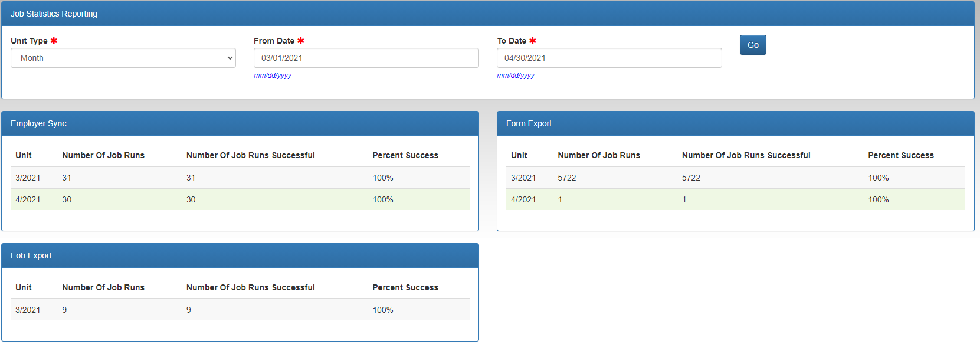980x344 pixels.
Task: Click the 3/2021 row in Eob Export
Action: pyautogui.click(x=240, y=310)
